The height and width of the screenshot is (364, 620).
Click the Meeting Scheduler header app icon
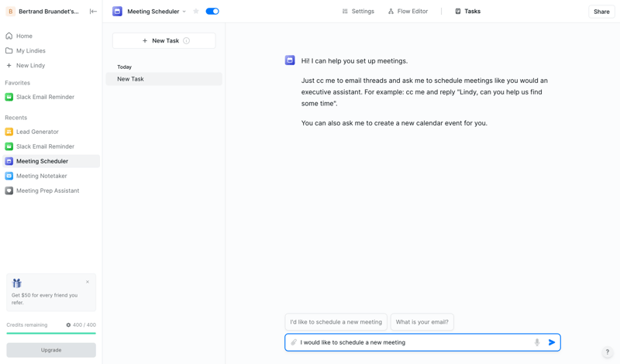[x=117, y=12]
